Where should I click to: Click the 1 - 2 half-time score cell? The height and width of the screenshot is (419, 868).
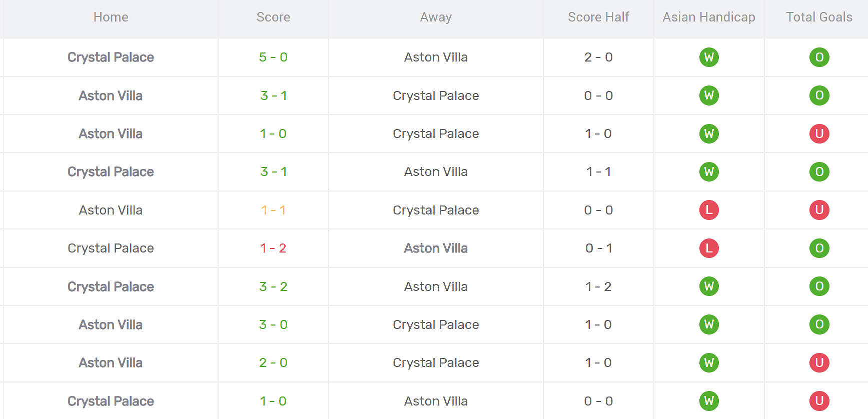pos(598,286)
